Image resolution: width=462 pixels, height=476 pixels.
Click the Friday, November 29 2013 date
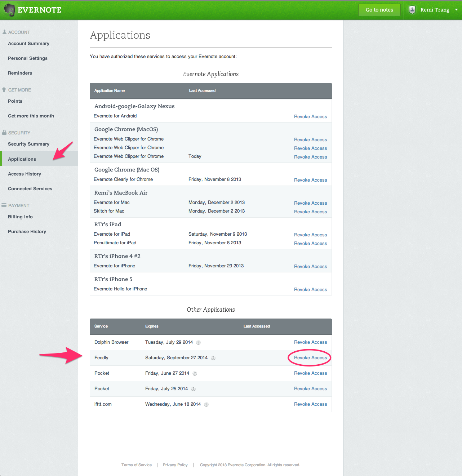(216, 266)
